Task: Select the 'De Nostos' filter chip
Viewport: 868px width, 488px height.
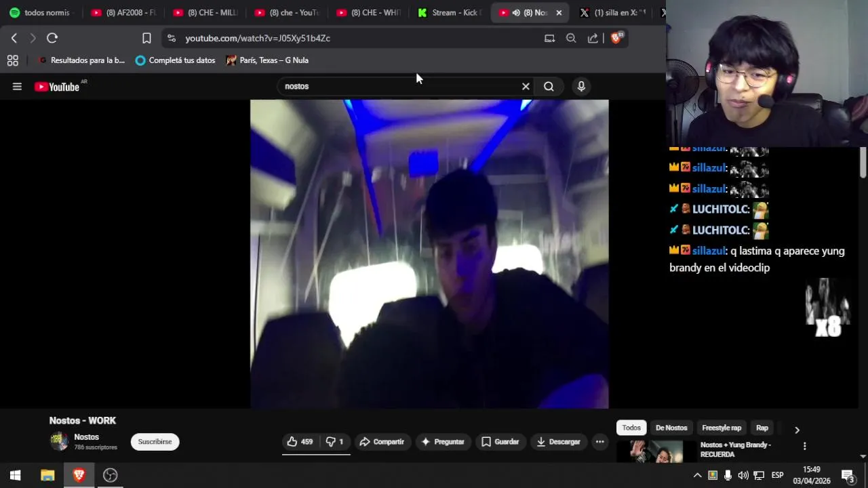Action: pos(671,428)
